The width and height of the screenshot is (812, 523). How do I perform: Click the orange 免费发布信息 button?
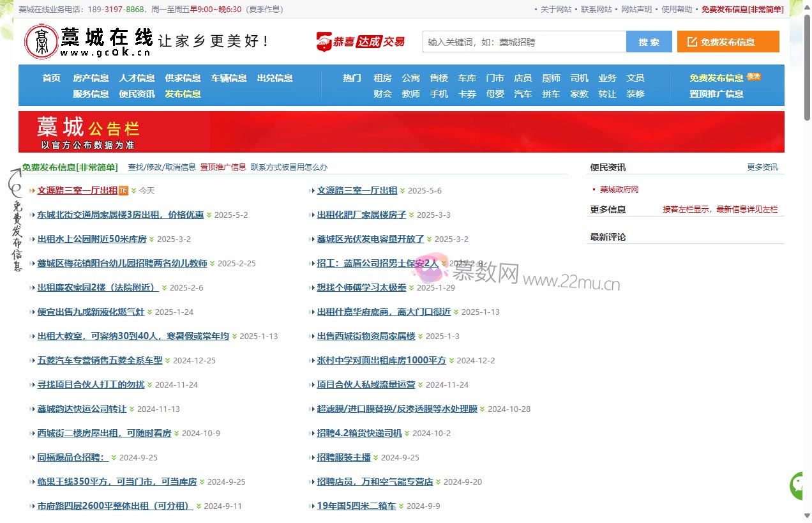point(728,42)
